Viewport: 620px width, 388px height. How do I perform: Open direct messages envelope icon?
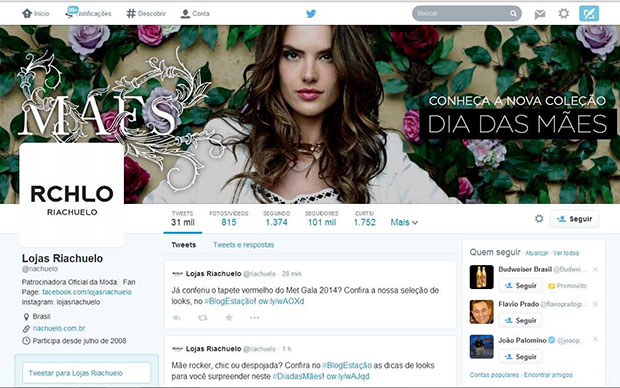point(540,14)
